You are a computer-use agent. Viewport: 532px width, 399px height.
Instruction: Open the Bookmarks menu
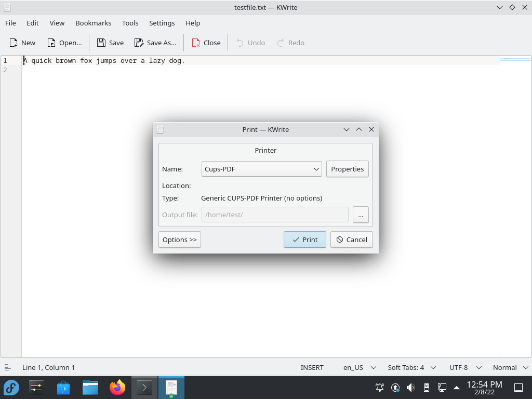(x=94, y=23)
